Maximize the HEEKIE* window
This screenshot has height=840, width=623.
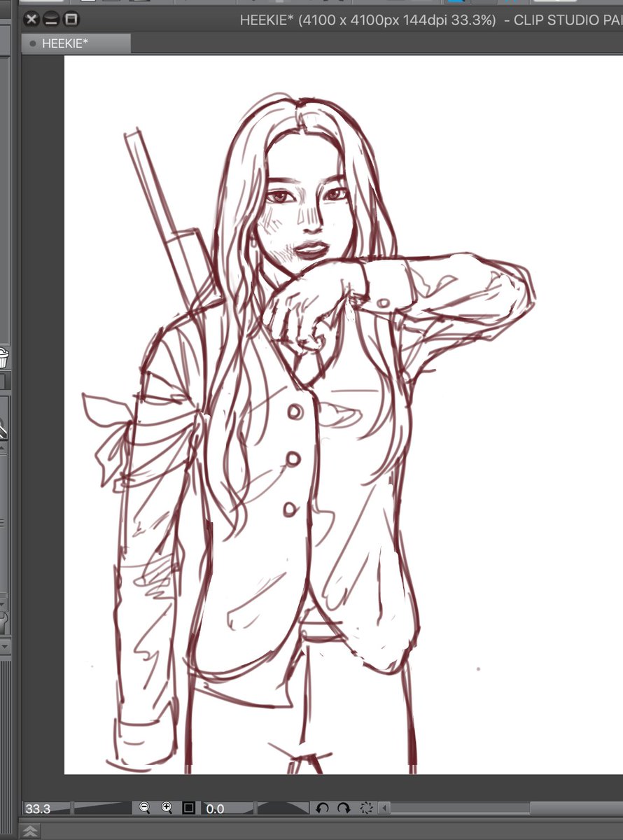pyautogui.click(x=71, y=19)
